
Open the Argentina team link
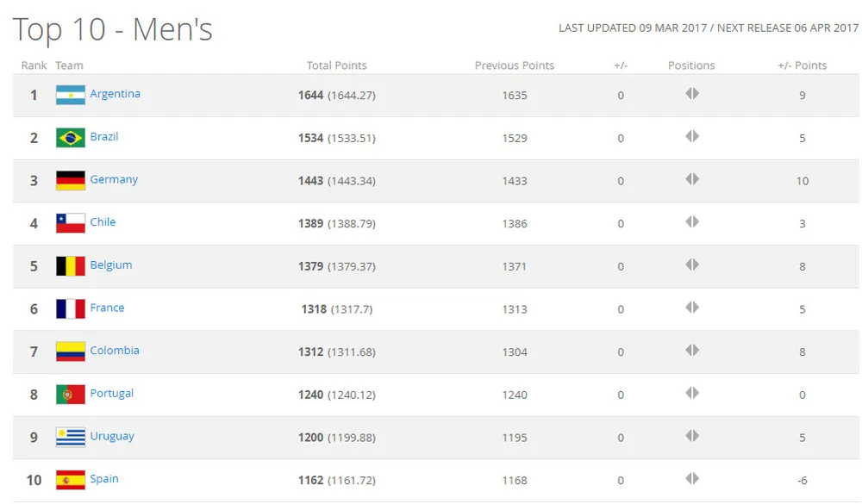coord(115,94)
